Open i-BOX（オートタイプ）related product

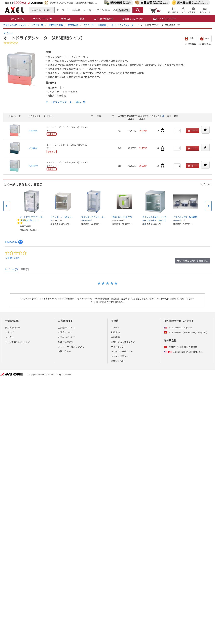pyautogui.click(x=122, y=217)
